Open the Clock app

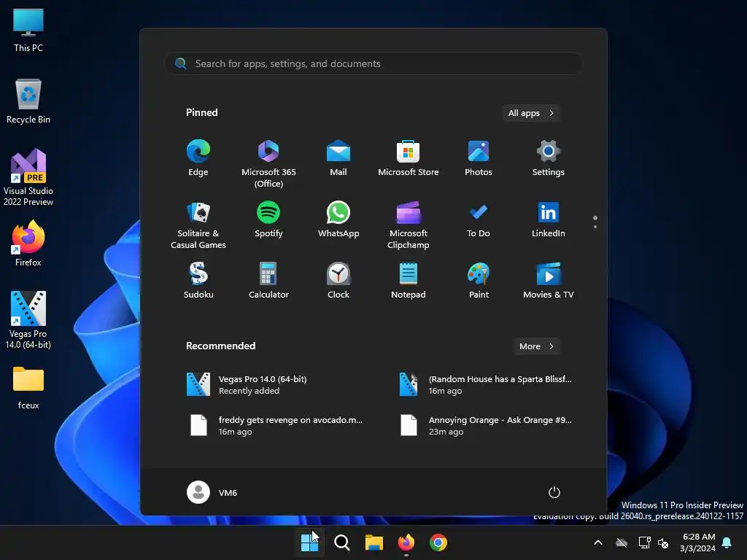pyautogui.click(x=338, y=281)
